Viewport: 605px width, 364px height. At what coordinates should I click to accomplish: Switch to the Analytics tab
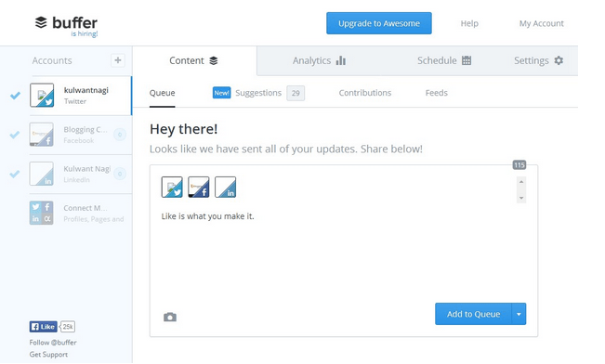pos(319,60)
